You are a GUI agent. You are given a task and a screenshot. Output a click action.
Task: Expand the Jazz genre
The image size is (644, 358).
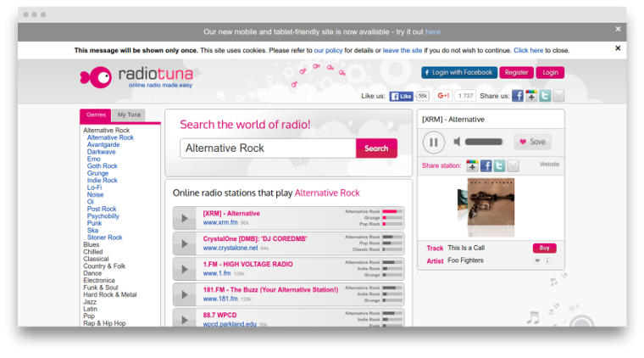90,302
